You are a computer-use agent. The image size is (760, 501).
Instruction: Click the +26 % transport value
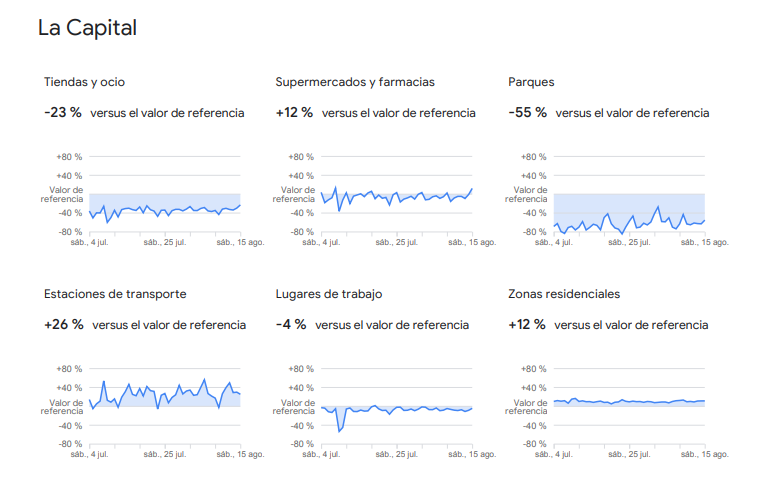tap(63, 324)
